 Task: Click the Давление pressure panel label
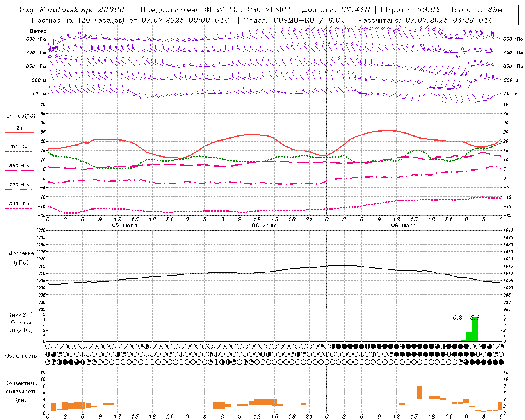(21, 253)
